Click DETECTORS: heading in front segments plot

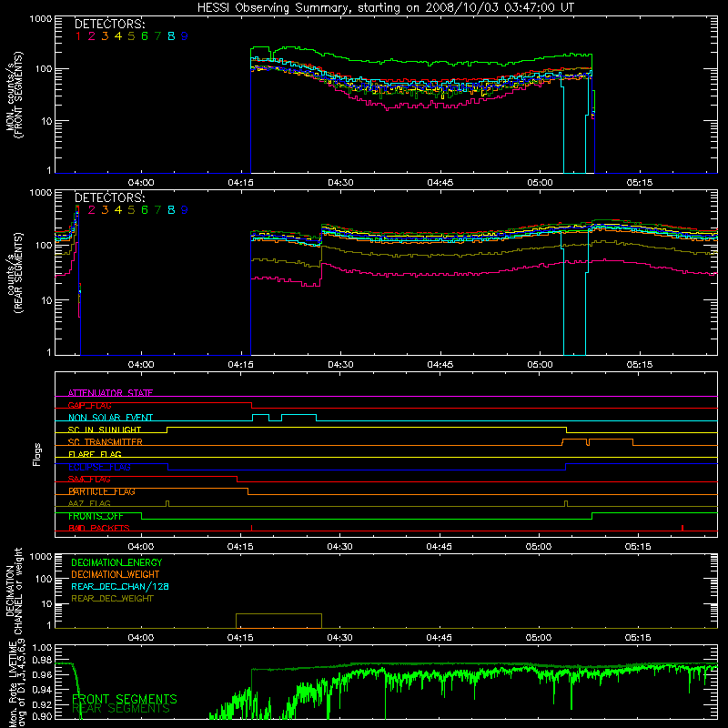coord(109,24)
